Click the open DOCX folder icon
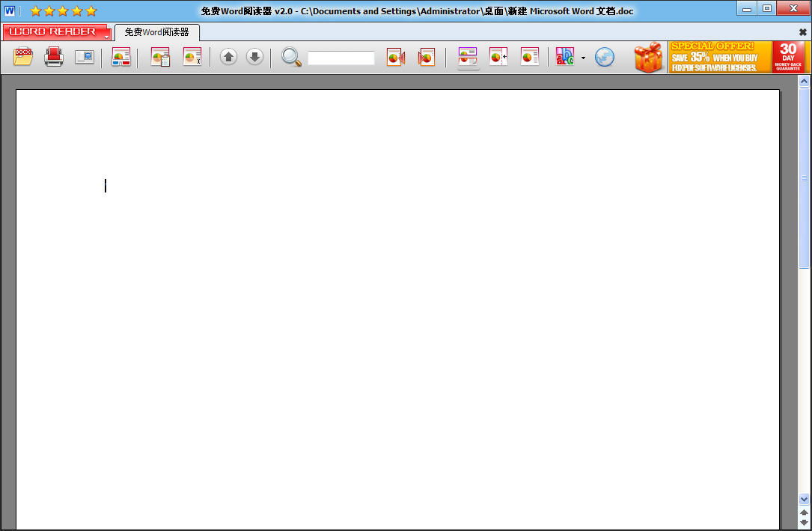Viewport: 812px width, 531px height. [x=23, y=57]
